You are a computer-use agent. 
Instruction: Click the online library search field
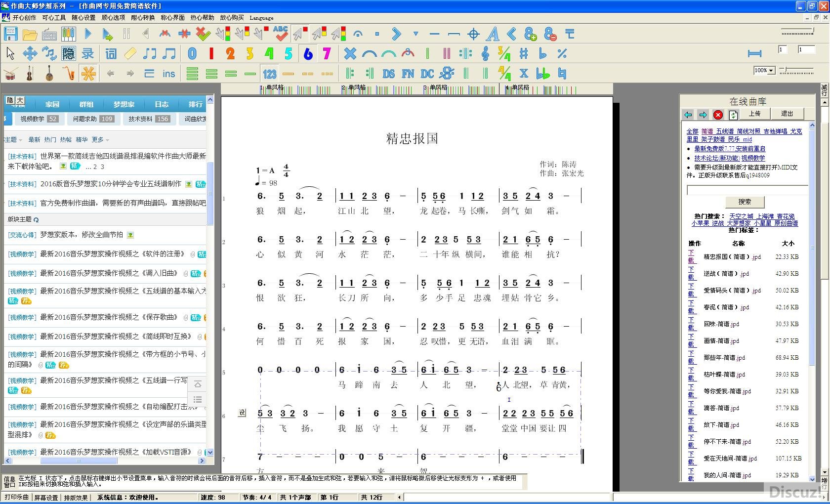pyautogui.click(x=747, y=190)
